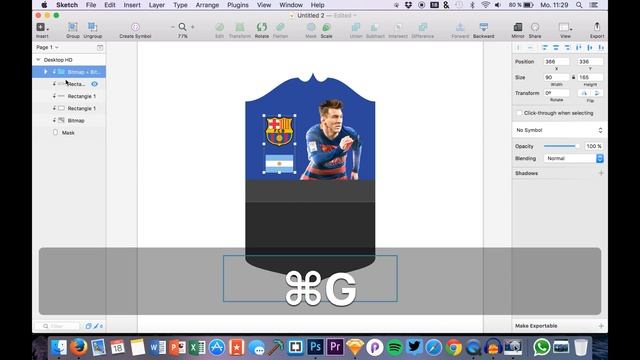Open the document title dropdown arrow

click(x=355, y=16)
